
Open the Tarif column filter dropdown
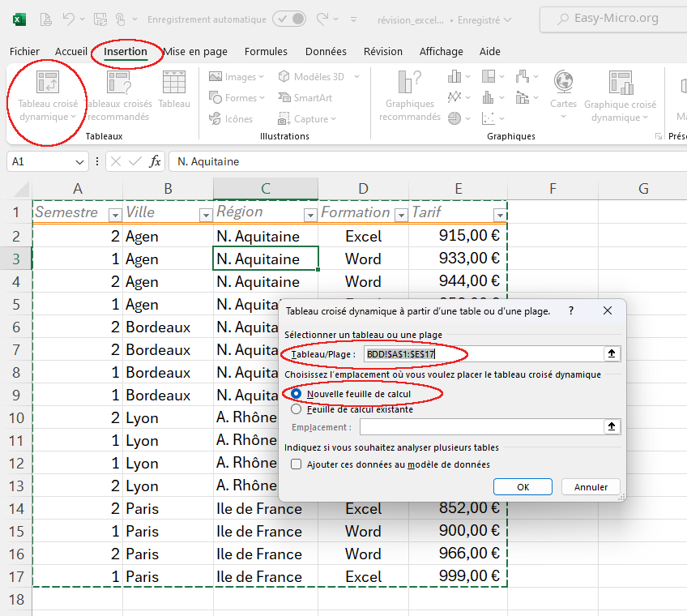(500, 215)
